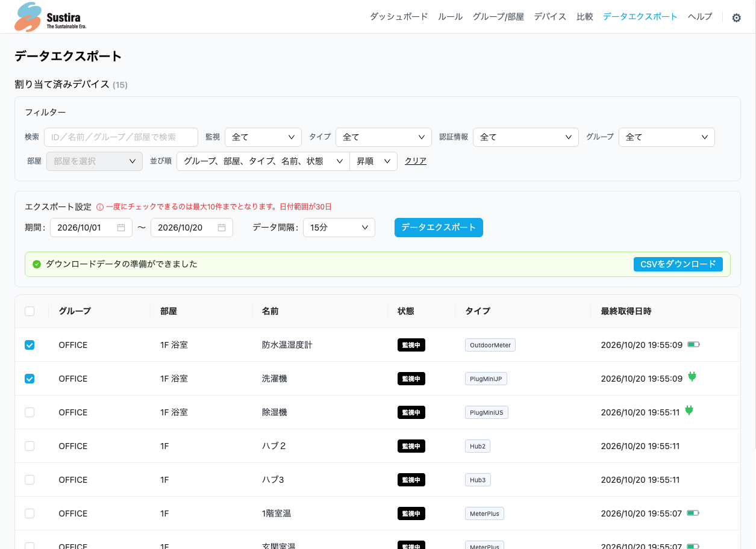
Task: Open the グループ filter dropdown
Action: click(667, 137)
